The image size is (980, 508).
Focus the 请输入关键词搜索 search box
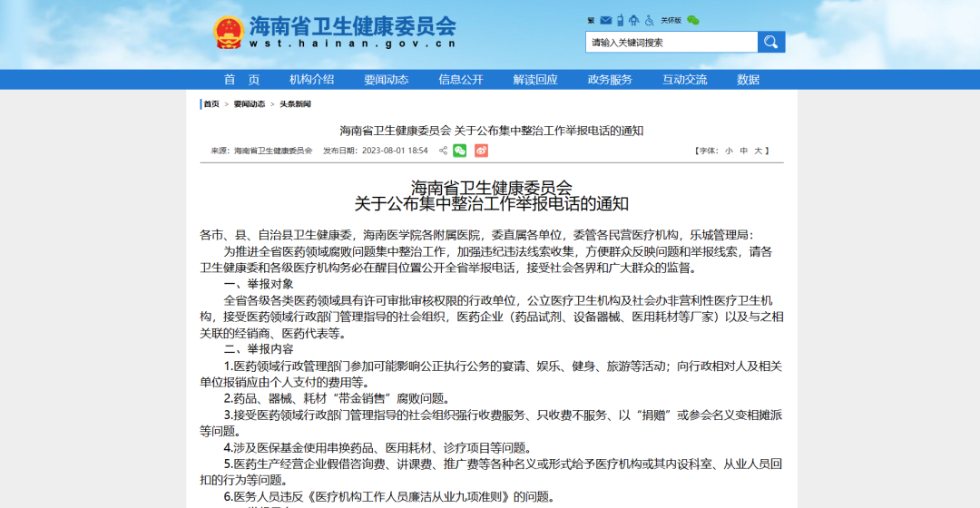pos(671,42)
